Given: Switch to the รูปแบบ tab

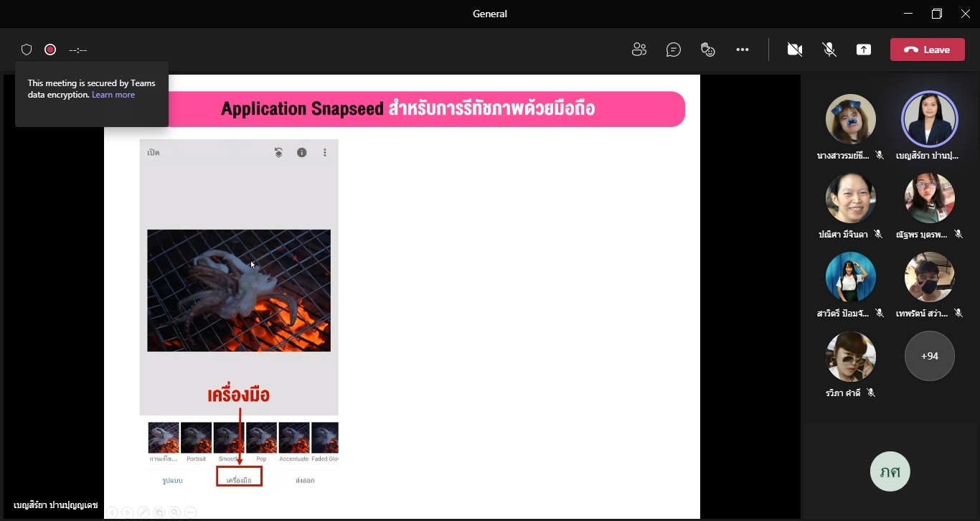Looking at the screenshot, I should (172, 481).
